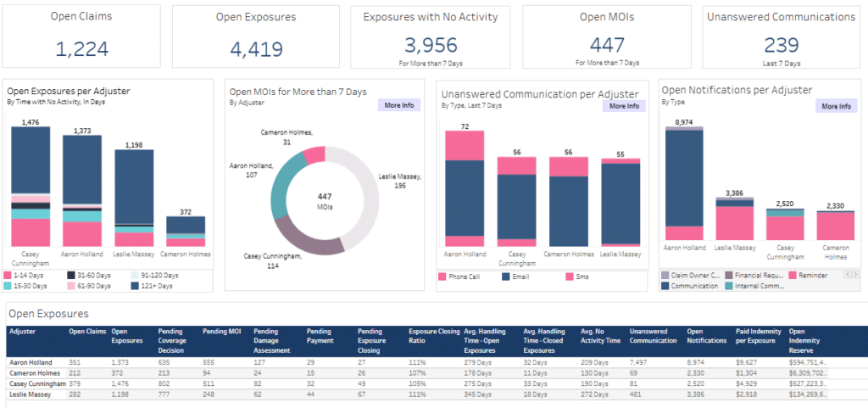Select Casey Cunningham's 1,476 exposures bar
This screenshot has width=868, height=408.
point(31,187)
